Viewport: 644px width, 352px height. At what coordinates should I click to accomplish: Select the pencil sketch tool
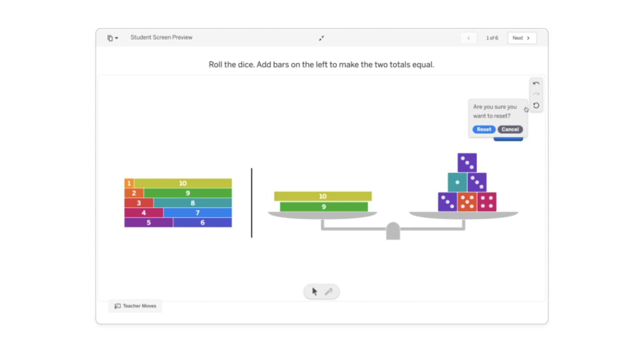pyautogui.click(x=329, y=292)
